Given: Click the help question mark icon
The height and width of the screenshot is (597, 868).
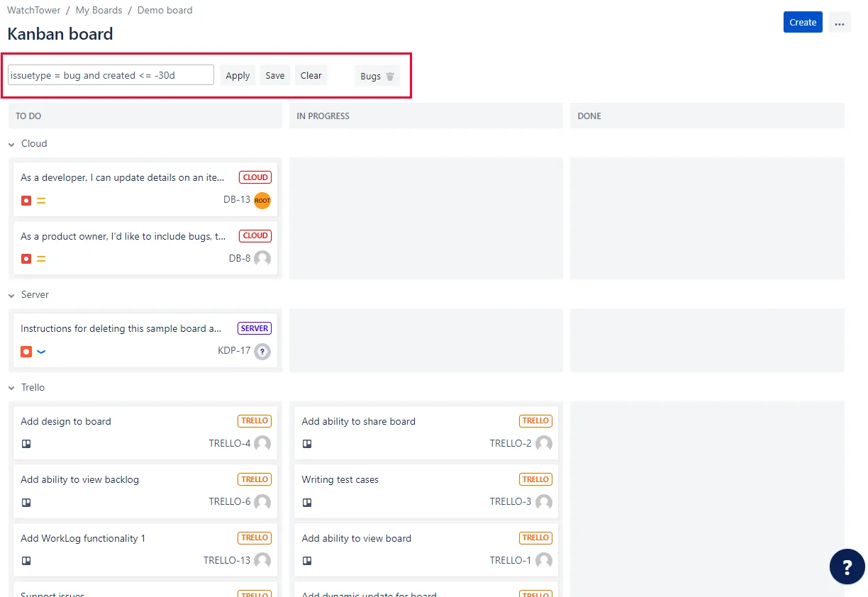Looking at the screenshot, I should click(847, 567).
